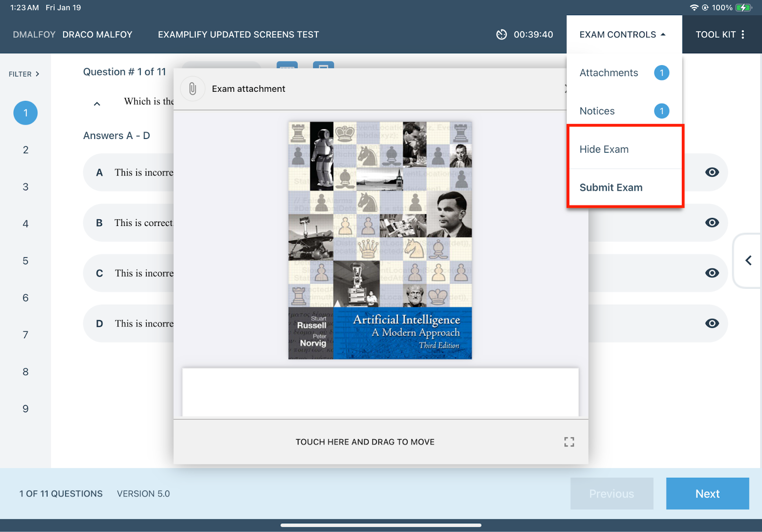
Task: Jump to question 6 in sidebar
Action: (x=25, y=298)
